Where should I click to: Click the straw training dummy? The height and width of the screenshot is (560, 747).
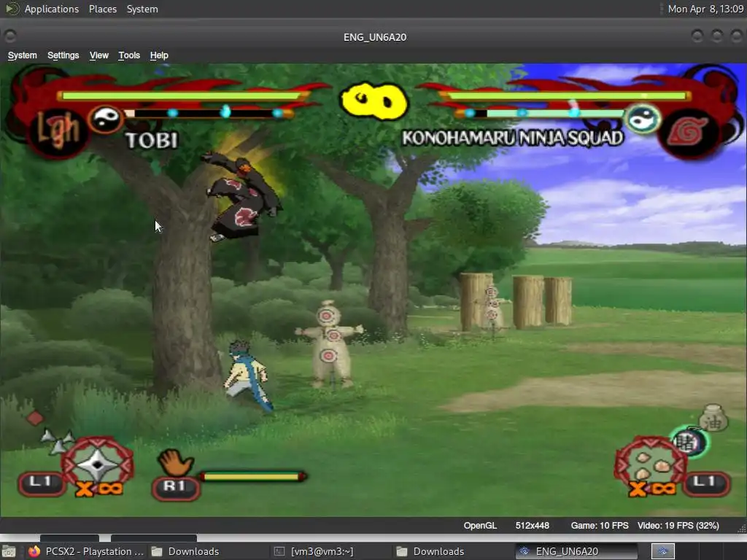[330, 344]
